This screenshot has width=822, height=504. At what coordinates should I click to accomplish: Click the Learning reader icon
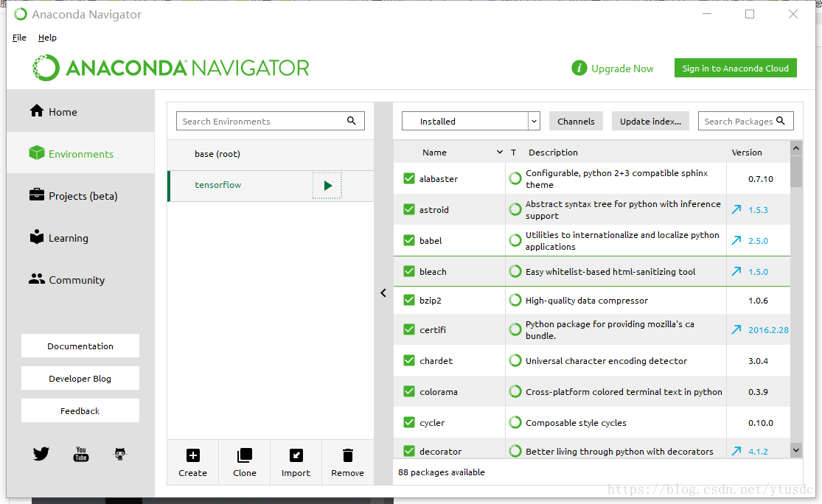click(x=37, y=237)
